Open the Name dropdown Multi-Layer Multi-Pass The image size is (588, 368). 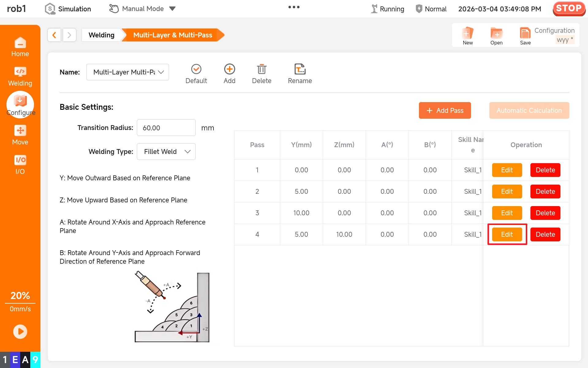pyautogui.click(x=128, y=72)
